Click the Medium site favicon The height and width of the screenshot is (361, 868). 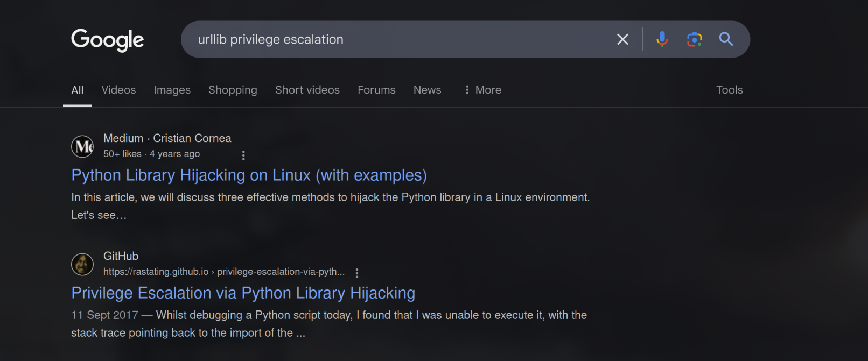point(82,146)
